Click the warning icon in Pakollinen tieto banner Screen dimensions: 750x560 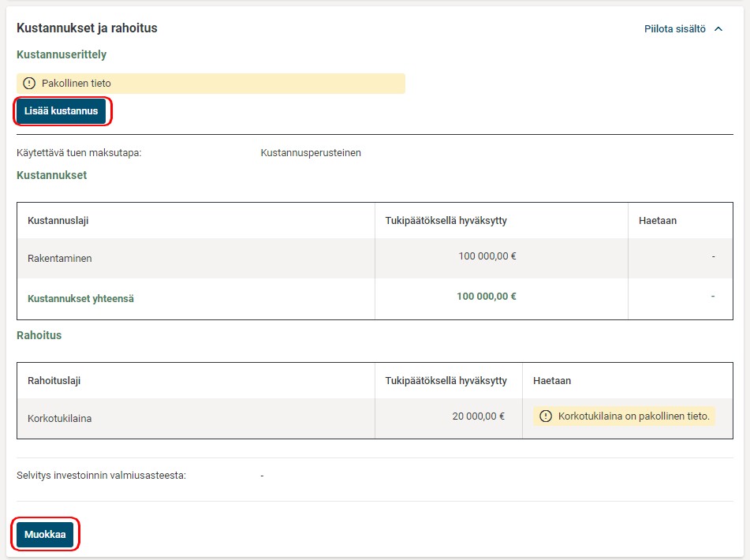pyautogui.click(x=29, y=84)
